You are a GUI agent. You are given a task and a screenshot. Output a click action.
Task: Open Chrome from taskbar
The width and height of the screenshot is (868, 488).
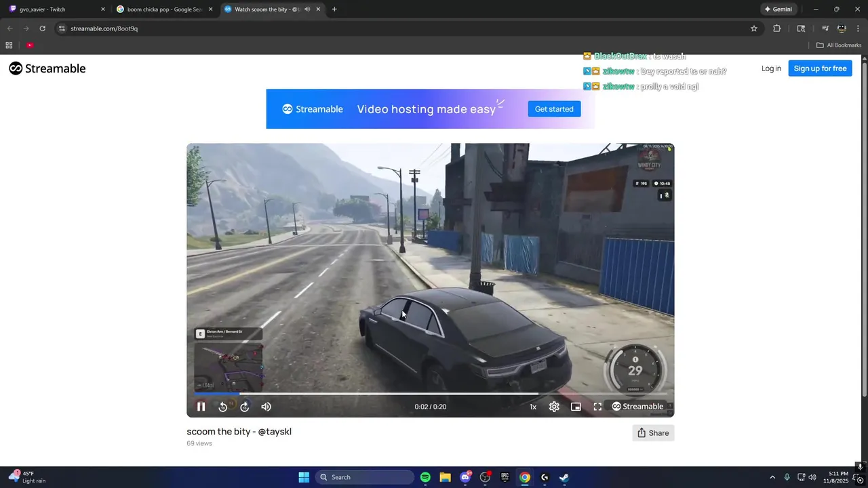point(524,477)
